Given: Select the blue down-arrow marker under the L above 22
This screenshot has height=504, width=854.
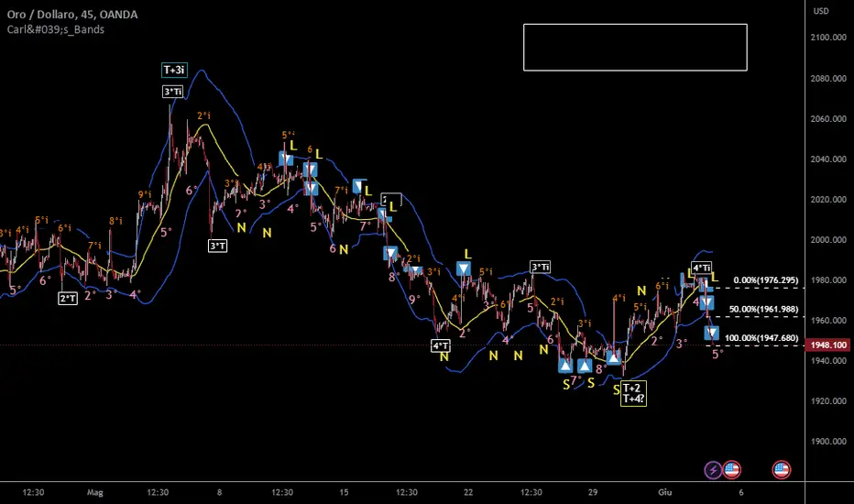Looking at the screenshot, I should [x=463, y=268].
